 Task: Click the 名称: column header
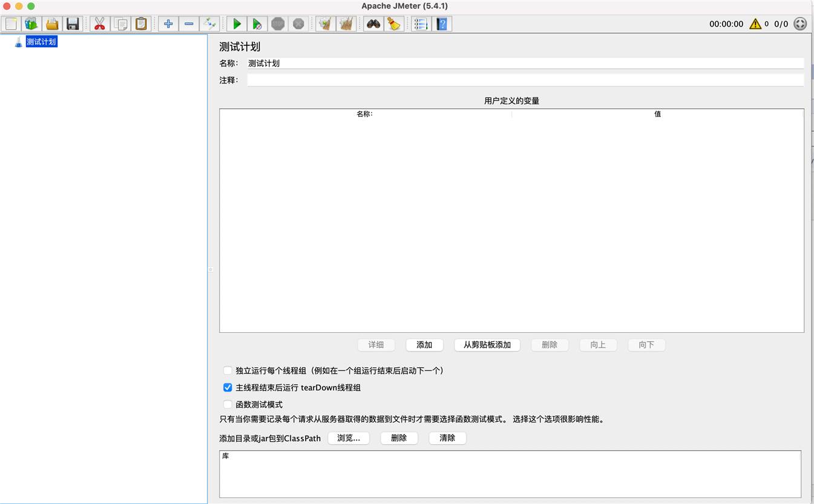tap(366, 114)
